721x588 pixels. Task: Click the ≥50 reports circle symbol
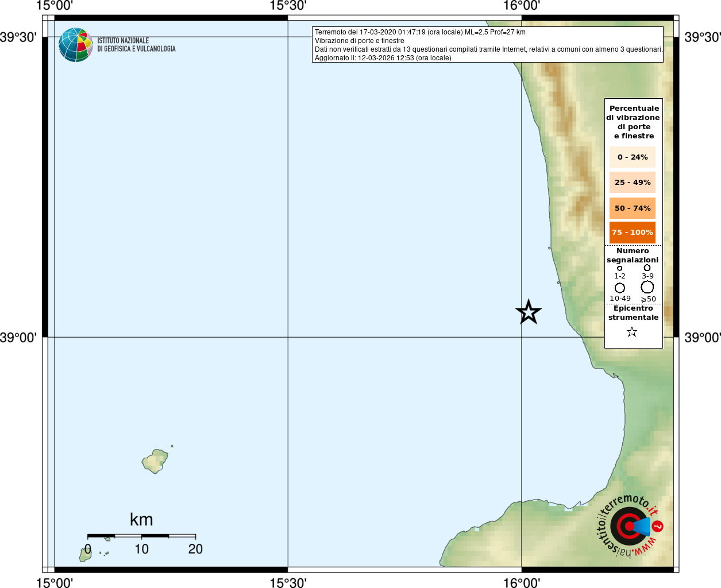(x=647, y=287)
